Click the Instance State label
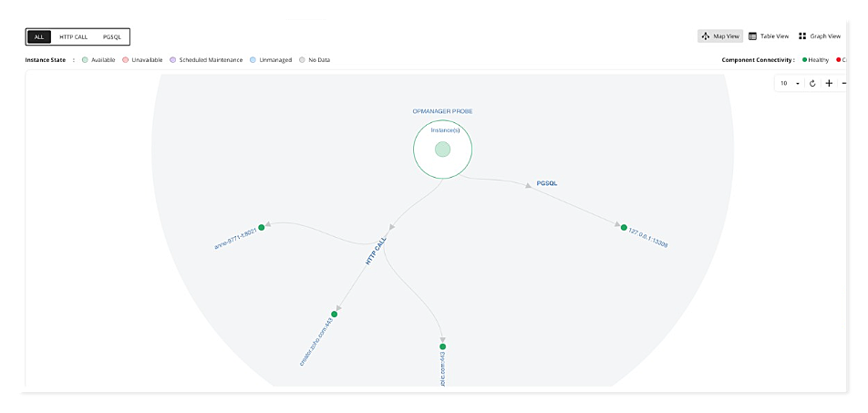868x413 pixels. [45, 60]
